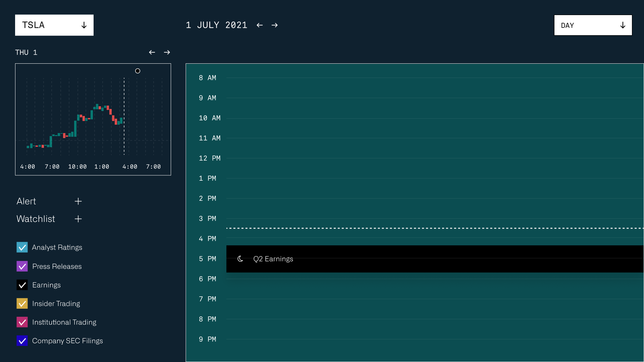The height and width of the screenshot is (362, 644).
Task: Click the dashed current-time line in calendar
Action: 435,228
